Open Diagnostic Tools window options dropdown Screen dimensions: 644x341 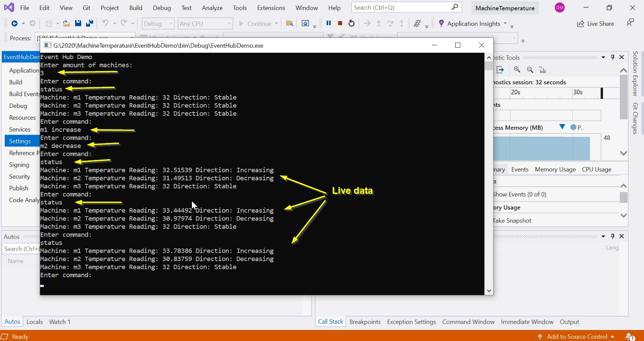point(603,57)
